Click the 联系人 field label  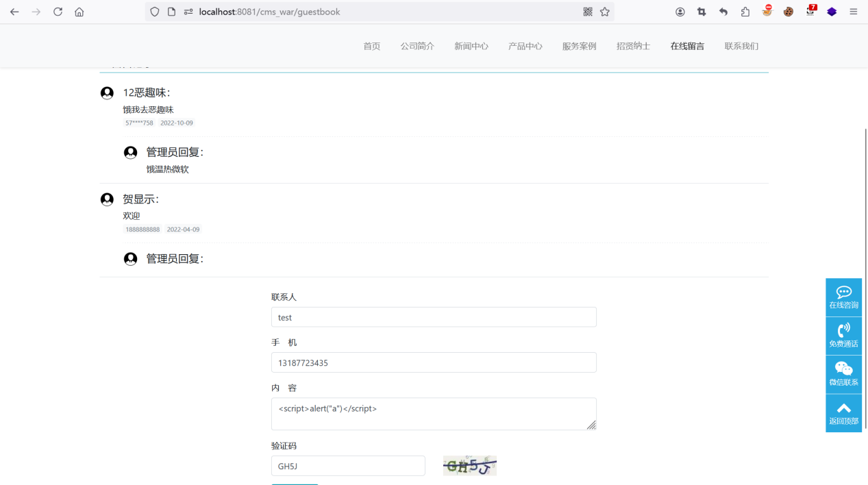click(x=284, y=297)
